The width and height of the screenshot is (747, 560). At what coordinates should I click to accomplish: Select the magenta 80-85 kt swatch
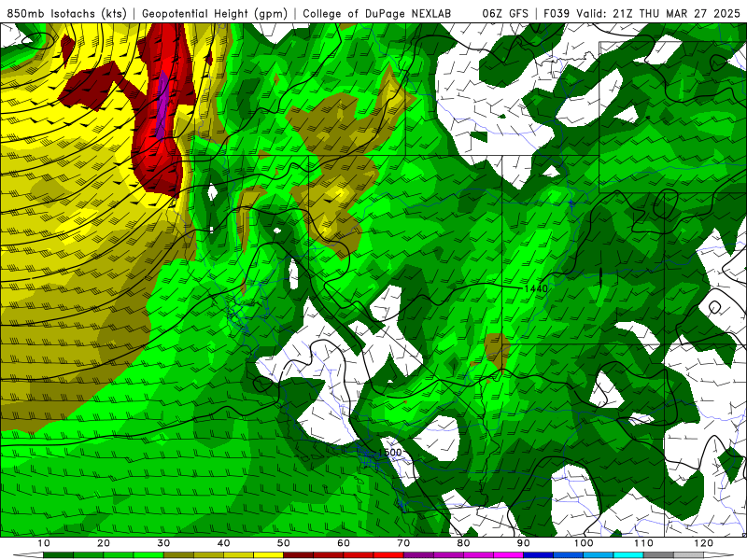(478, 555)
